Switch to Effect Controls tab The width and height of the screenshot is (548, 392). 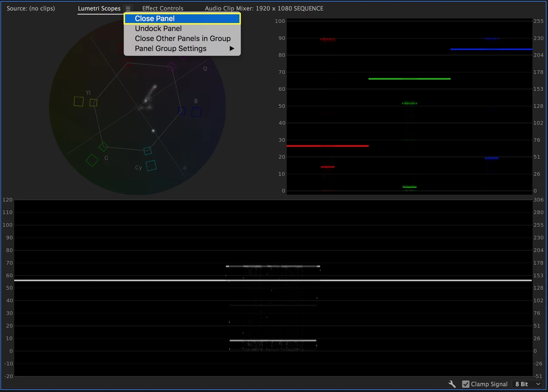[163, 9]
